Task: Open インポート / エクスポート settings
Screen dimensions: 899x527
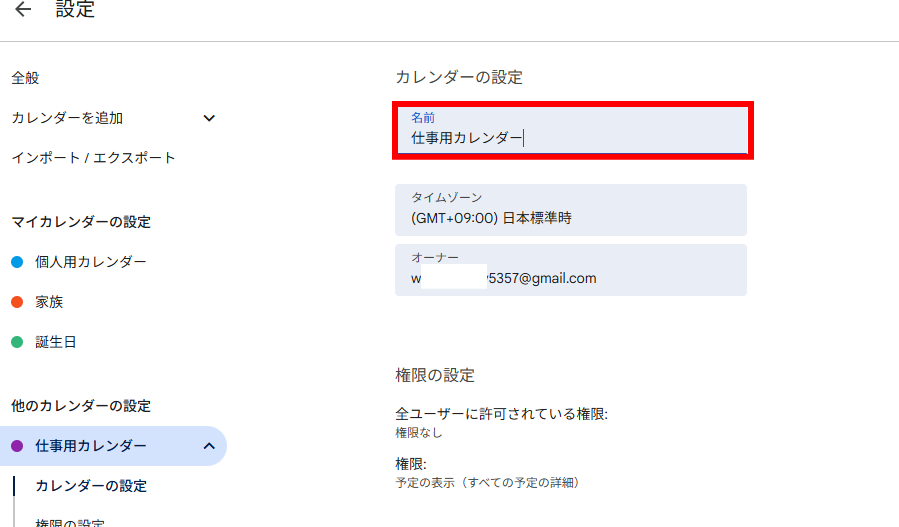Action: click(x=93, y=158)
